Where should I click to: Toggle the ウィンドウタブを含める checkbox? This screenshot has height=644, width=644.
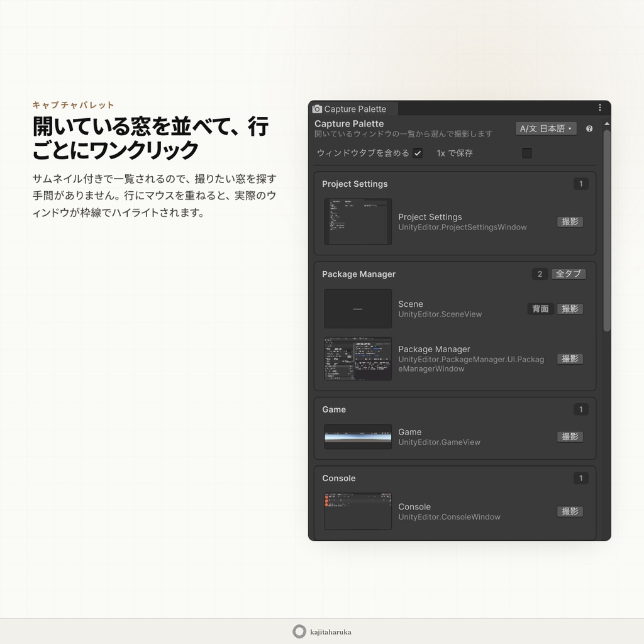418,153
